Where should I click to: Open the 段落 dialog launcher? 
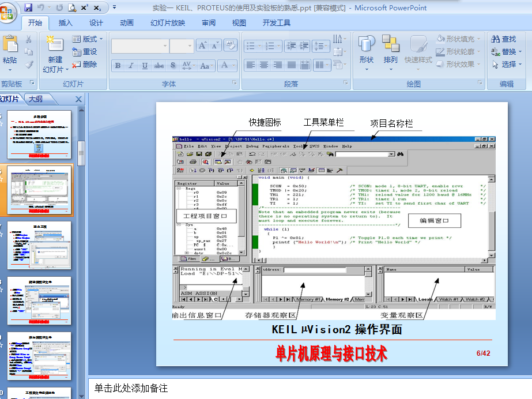point(345,82)
